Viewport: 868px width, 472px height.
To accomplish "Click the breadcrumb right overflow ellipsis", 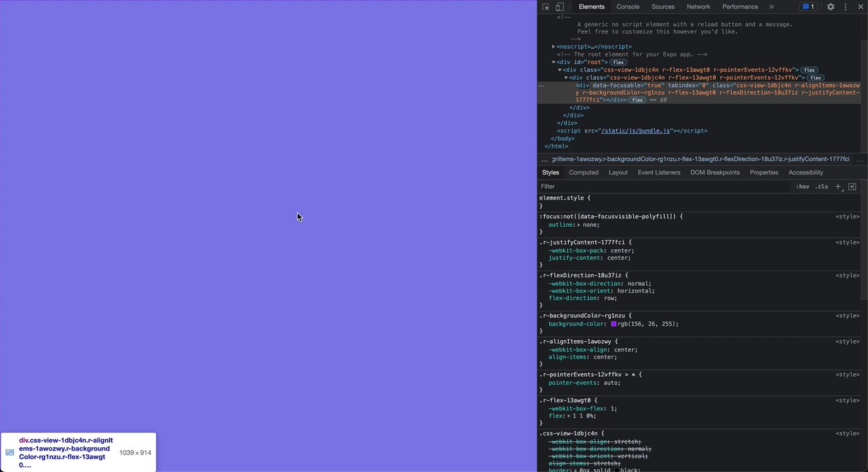I will (x=860, y=159).
